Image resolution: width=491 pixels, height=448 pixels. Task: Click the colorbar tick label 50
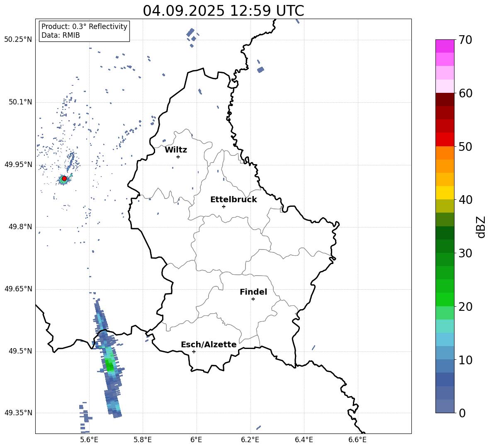(x=465, y=146)
